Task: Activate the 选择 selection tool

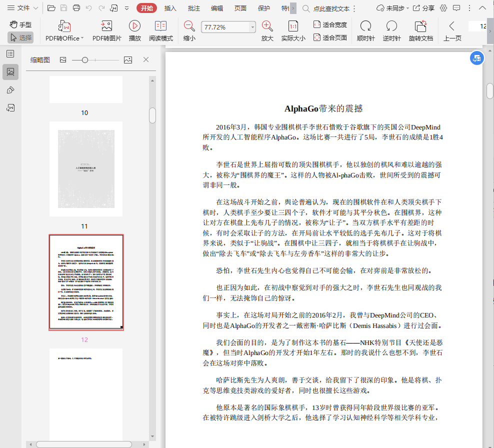Action: click(20, 37)
